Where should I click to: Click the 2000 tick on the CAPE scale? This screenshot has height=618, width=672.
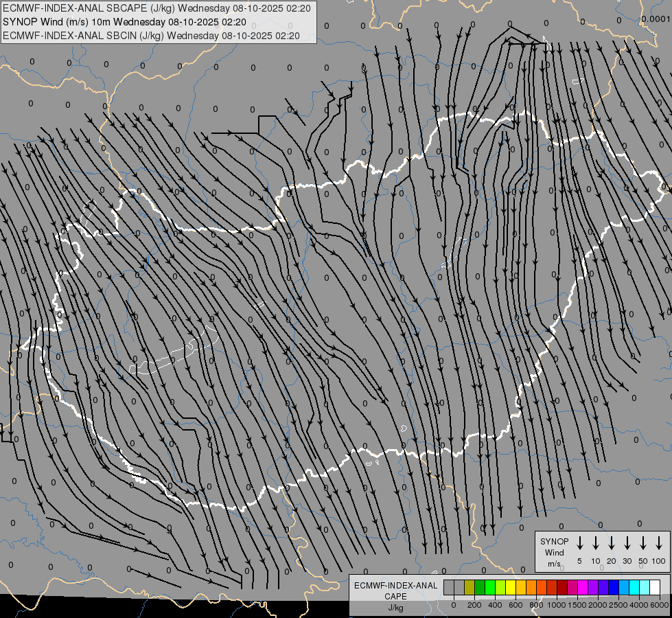[597, 605]
